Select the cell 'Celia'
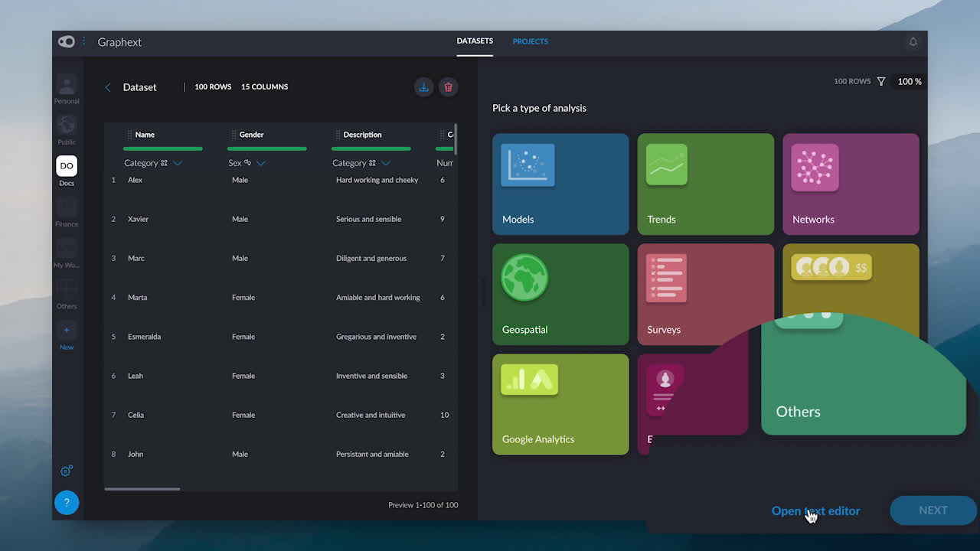The image size is (980, 551). [x=136, y=415]
